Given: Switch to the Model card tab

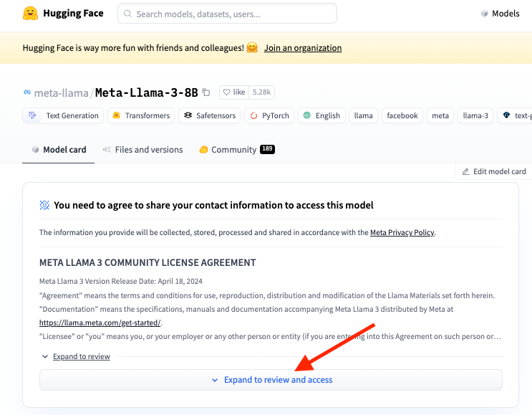Looking at the screenshot, I should click(58, 150).
